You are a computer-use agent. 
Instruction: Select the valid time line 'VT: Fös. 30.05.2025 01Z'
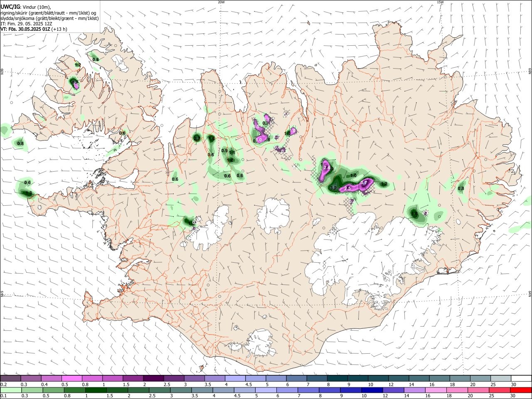(25, 29)
